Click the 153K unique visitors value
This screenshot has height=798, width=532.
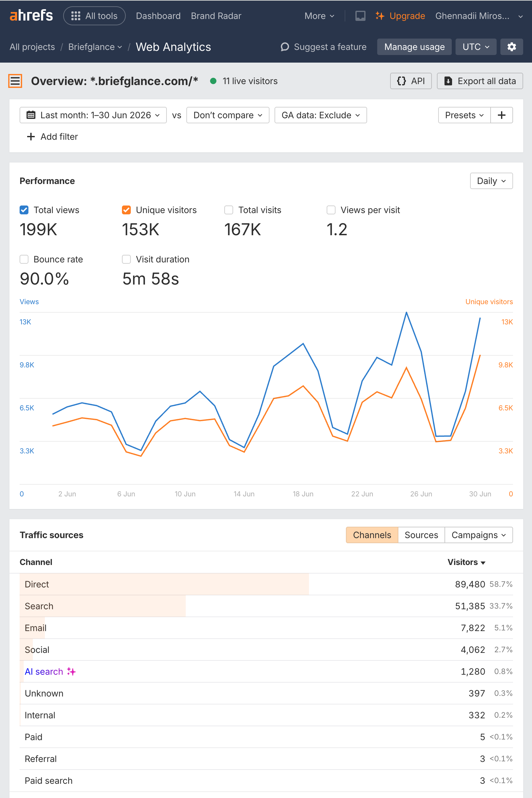(141, 229)
